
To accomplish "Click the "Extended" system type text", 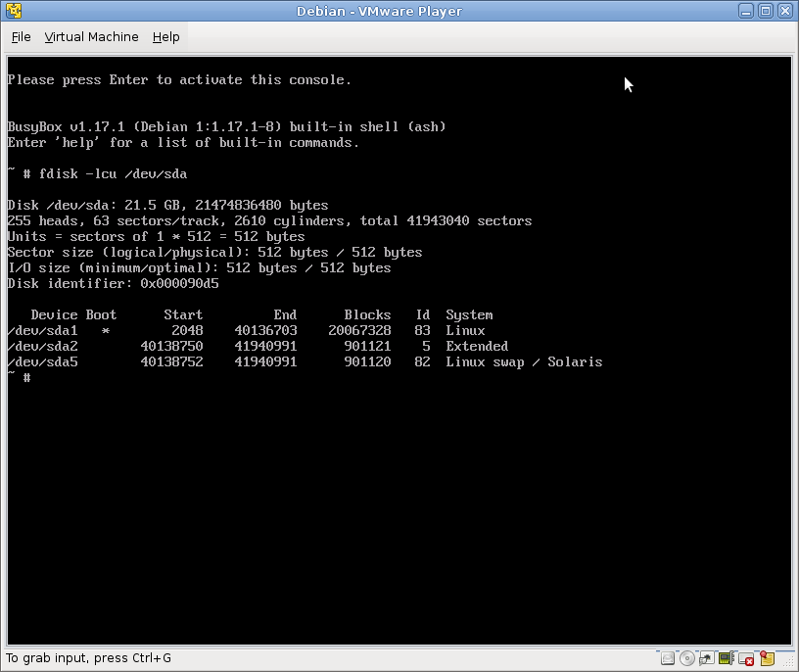I will (477, 346).
